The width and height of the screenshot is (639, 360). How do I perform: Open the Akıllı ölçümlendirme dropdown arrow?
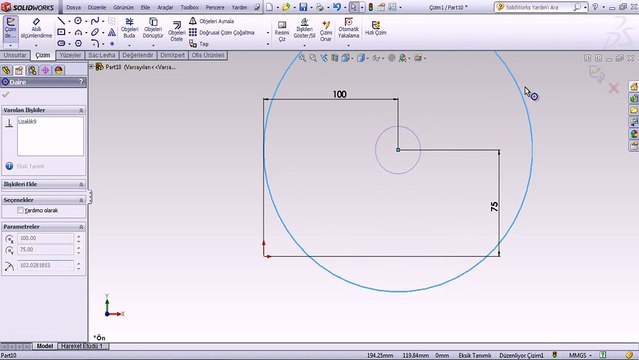coord(36,44)
